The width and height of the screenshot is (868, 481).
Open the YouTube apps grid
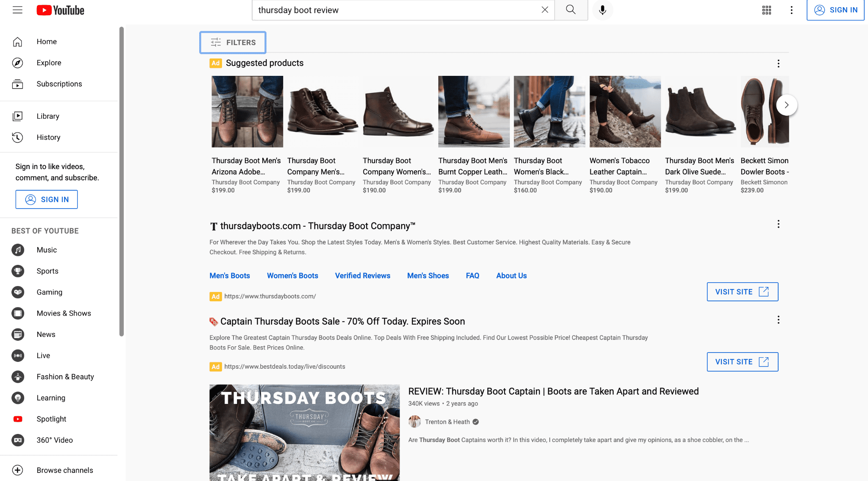(x=767, y=10)
